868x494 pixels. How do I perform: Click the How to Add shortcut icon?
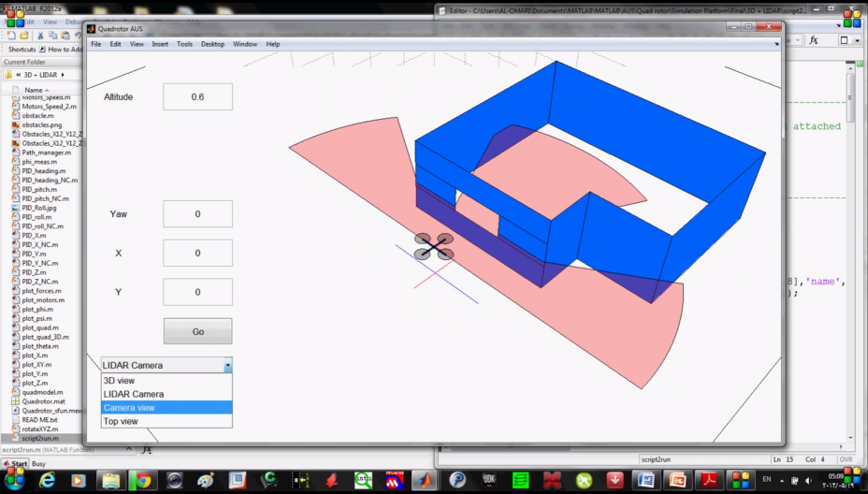42,50
